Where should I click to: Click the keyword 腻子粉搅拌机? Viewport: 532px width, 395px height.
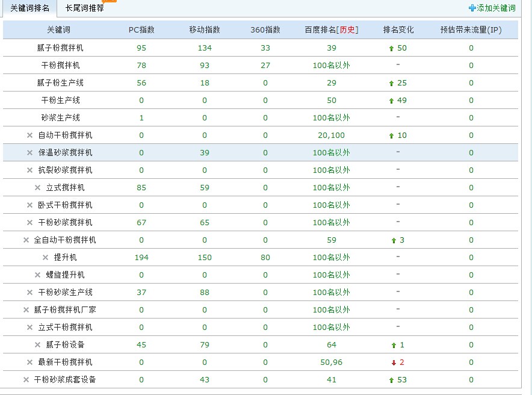tap(60, 48)
